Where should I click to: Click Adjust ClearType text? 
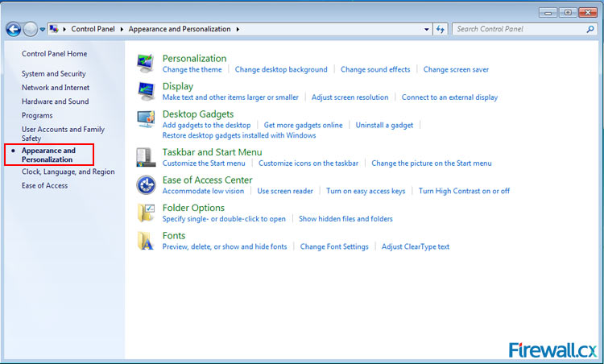click(416, 246)
